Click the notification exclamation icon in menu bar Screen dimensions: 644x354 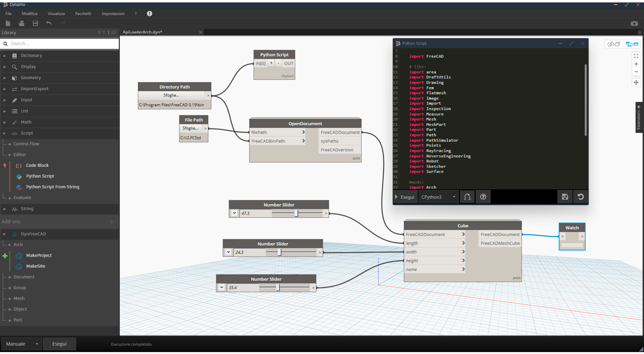[149, 14]
